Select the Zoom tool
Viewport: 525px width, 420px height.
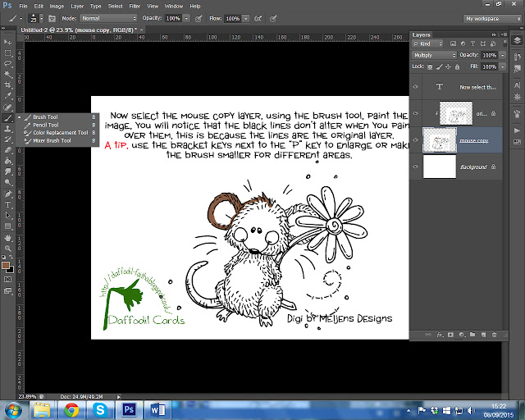(x=7, y=249)
